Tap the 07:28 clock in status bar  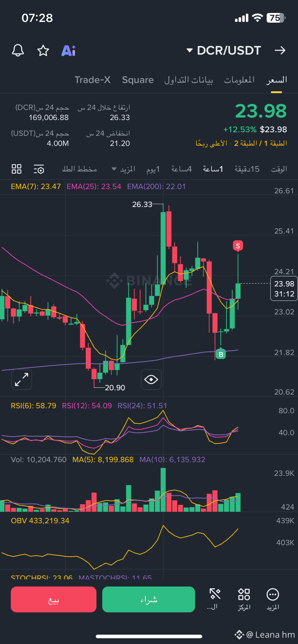tap(37, 18)
